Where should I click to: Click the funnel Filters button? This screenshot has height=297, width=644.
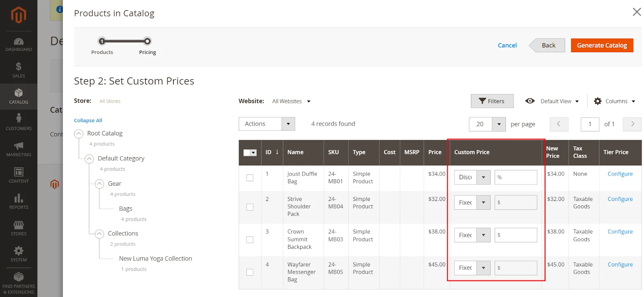(492, 101)
